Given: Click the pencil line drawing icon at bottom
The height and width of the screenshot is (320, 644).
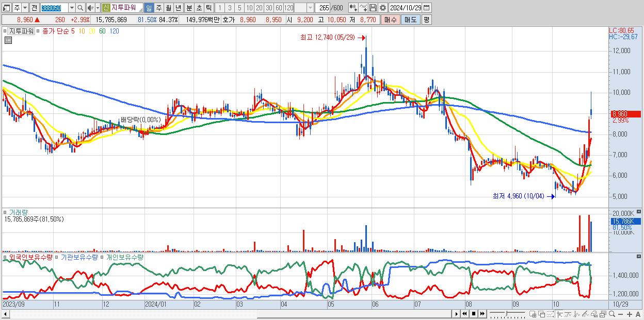Looking at the screenshot, I should pos(586,314).
